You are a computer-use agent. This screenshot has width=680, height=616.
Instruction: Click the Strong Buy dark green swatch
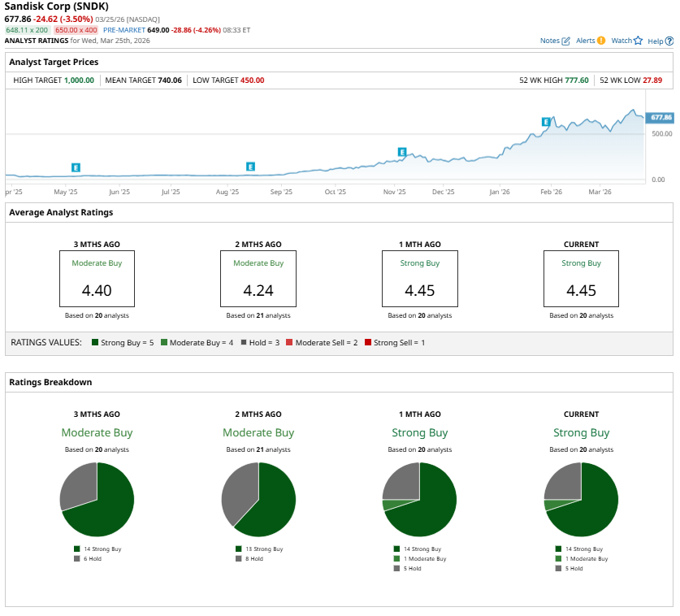95,342
